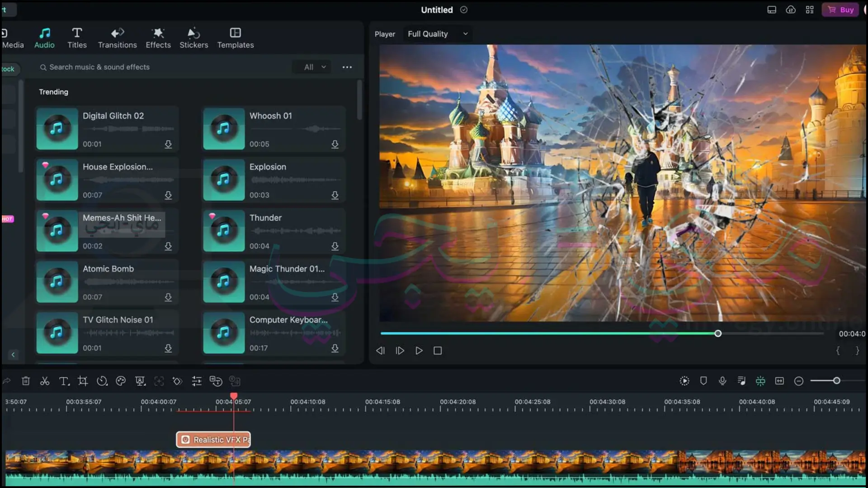Click the redo arrow icon
The height and width of the screenshot is (488, 868).
(6, 381)
